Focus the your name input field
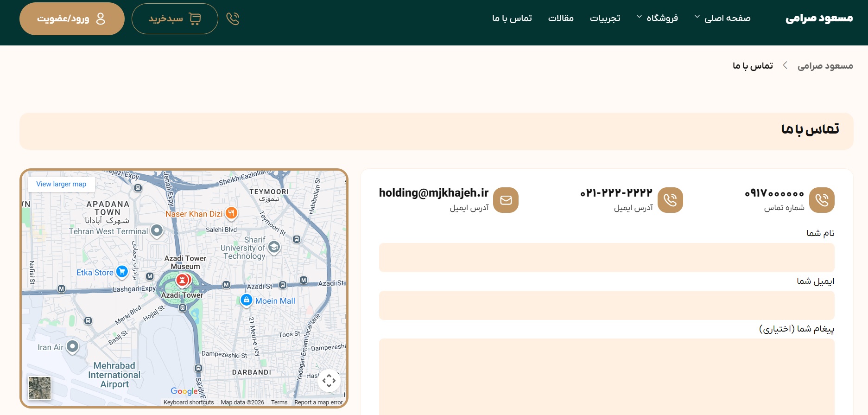 (x=606, y=257)
